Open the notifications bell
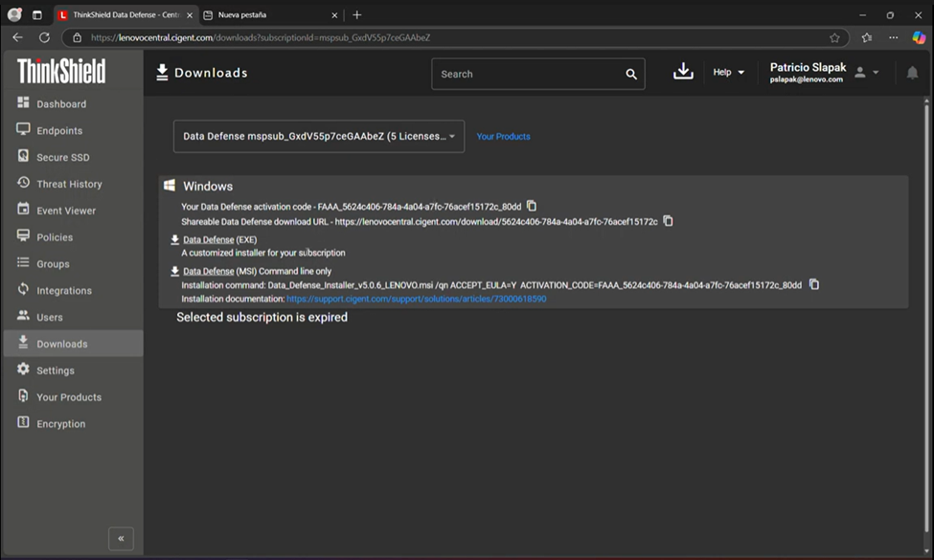Image resolution: width=934 pixels, height=560 pixels. [x=912, y=73]
